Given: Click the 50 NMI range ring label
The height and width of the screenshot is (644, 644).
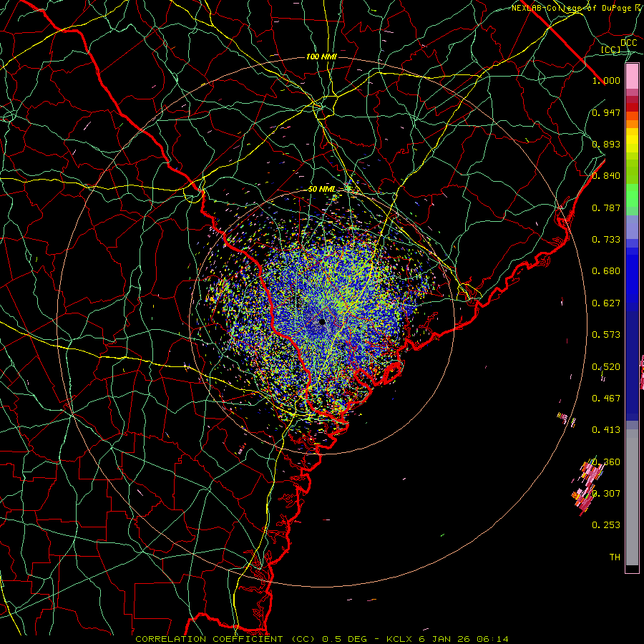Looking at the screenshot, I should click(321, 190).
